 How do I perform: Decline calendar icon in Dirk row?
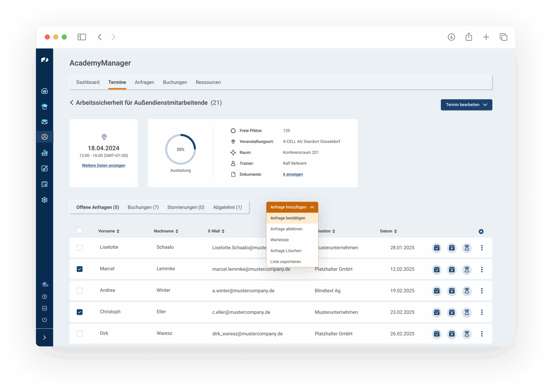tap(452, 334)
